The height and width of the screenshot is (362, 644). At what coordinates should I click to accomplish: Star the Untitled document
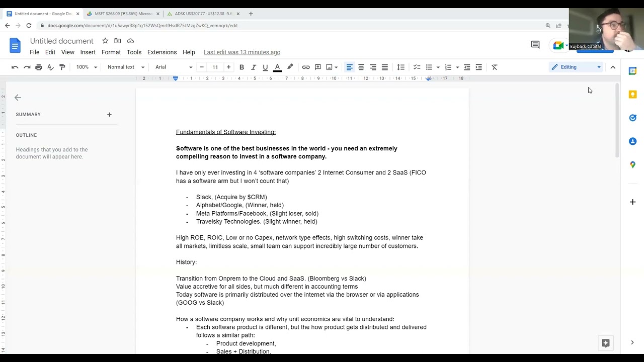pos(105,41)
